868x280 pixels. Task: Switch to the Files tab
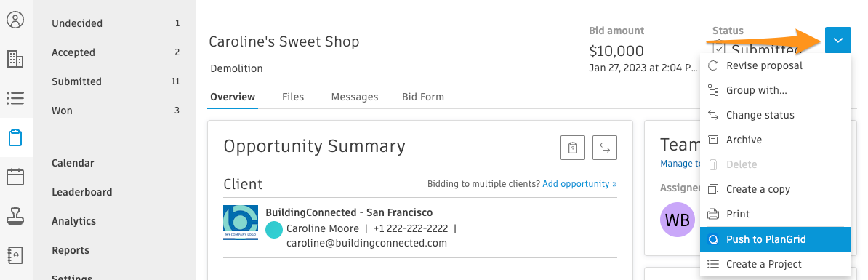[293, 97]
